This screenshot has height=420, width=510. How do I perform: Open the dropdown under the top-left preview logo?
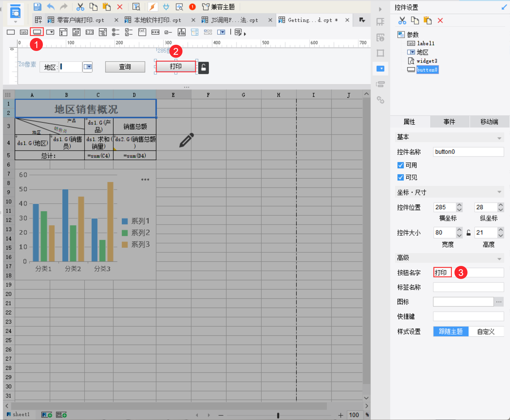click(15, 22)
